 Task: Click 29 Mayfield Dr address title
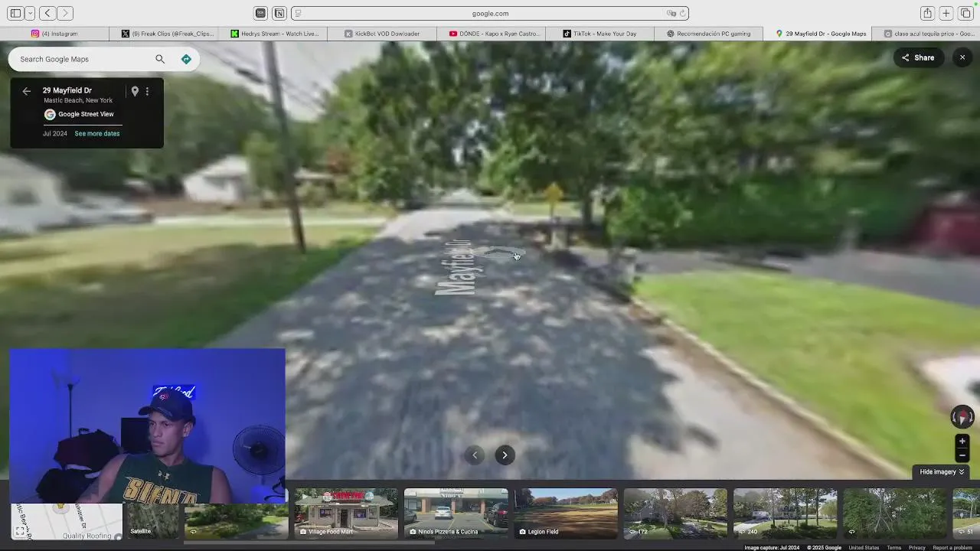(67, 90)
